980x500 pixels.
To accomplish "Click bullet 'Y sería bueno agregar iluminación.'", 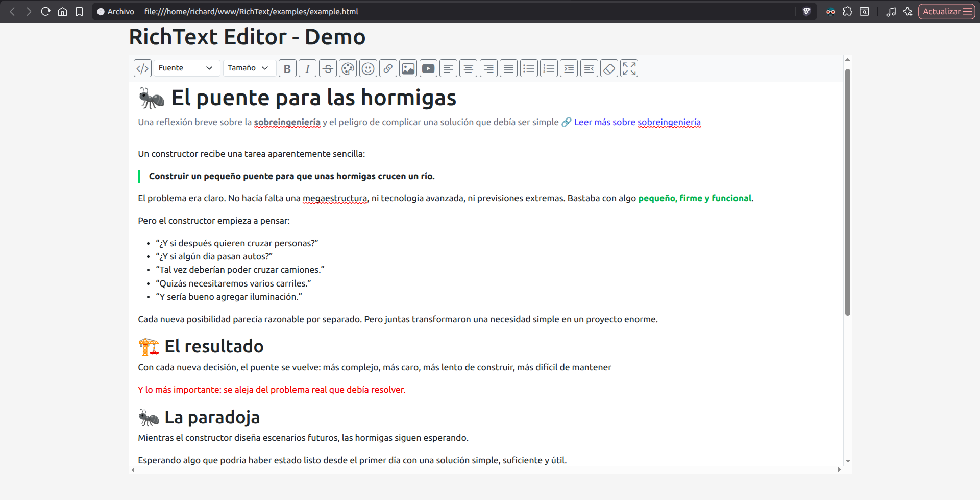I will (x=229, y=297).
